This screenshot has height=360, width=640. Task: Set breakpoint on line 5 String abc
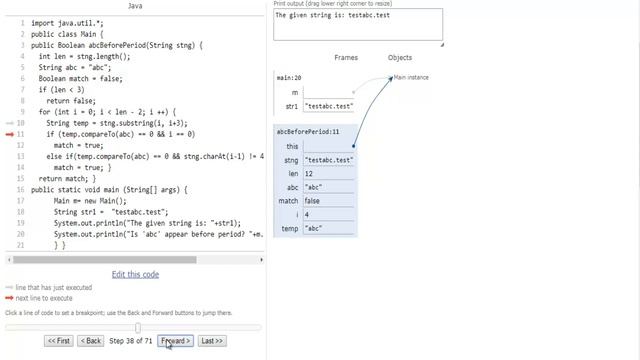(x=75, y=67)
